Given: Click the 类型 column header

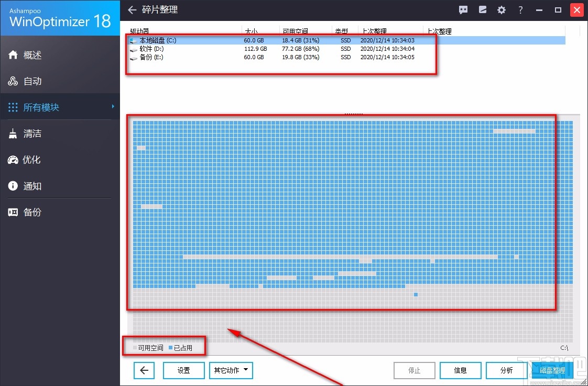Looking at the screenshot, I should [x=342, y=31].
